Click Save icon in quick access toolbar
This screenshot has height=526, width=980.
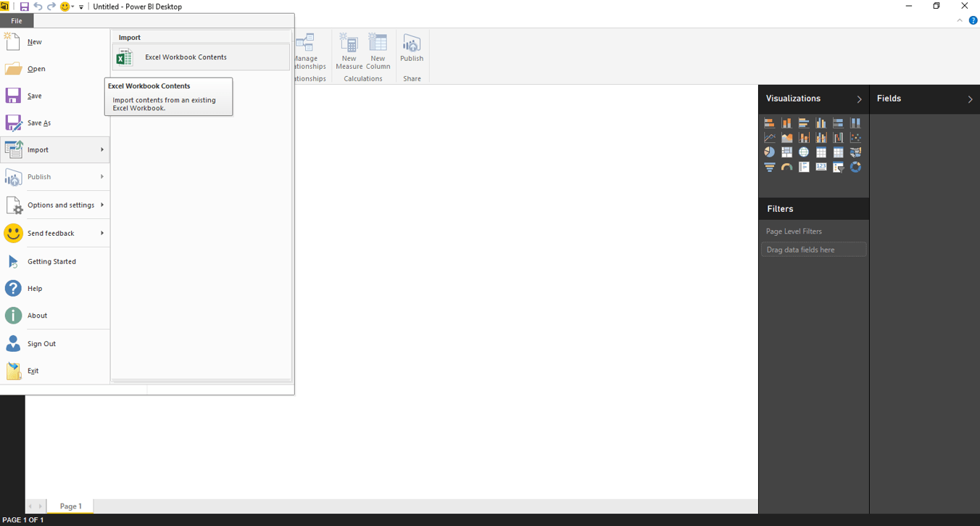pyautogui.click(x=24, y=7)
